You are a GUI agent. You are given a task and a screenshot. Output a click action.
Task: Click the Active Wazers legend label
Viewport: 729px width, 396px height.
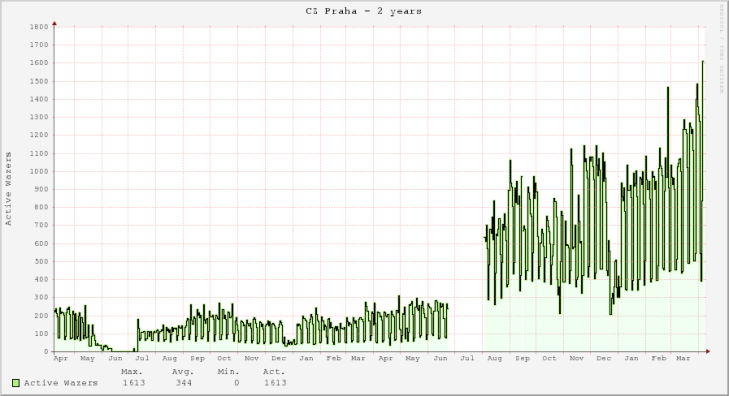click(61, 383)
